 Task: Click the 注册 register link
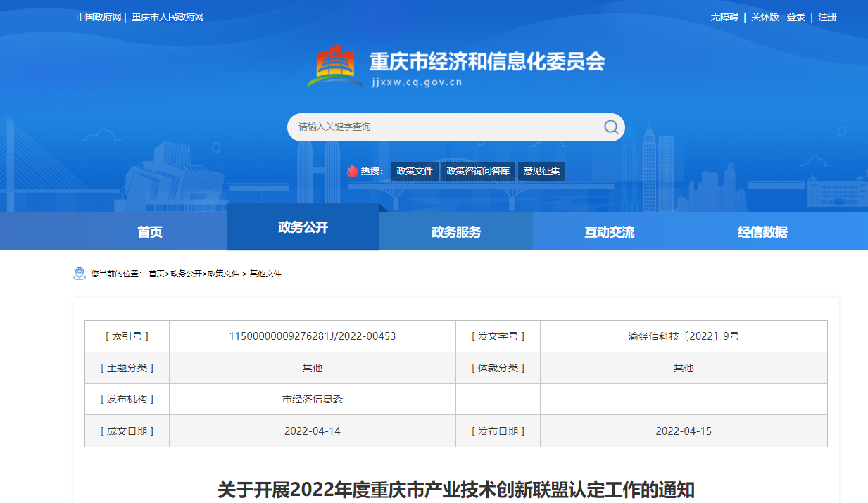coord(827,17)
